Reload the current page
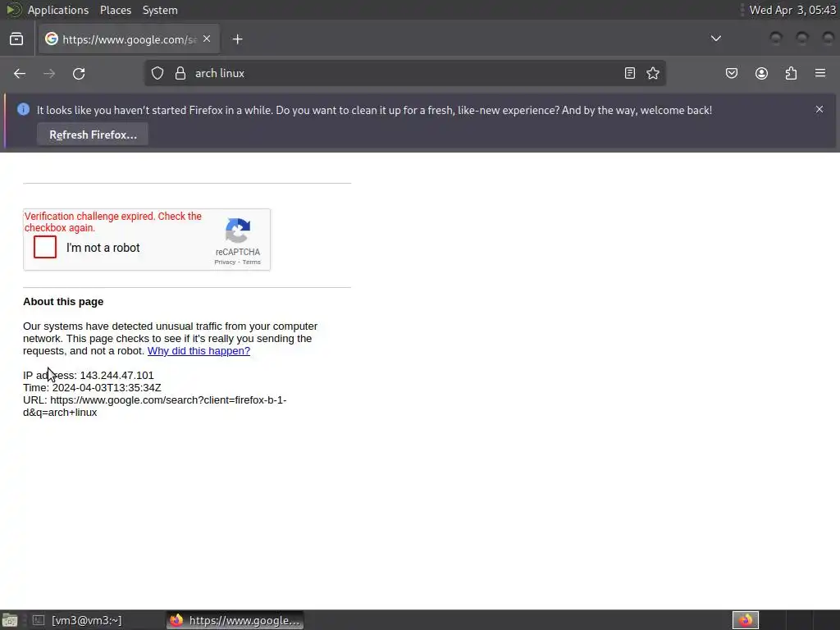840x630 pixels. tap(79, 73)
